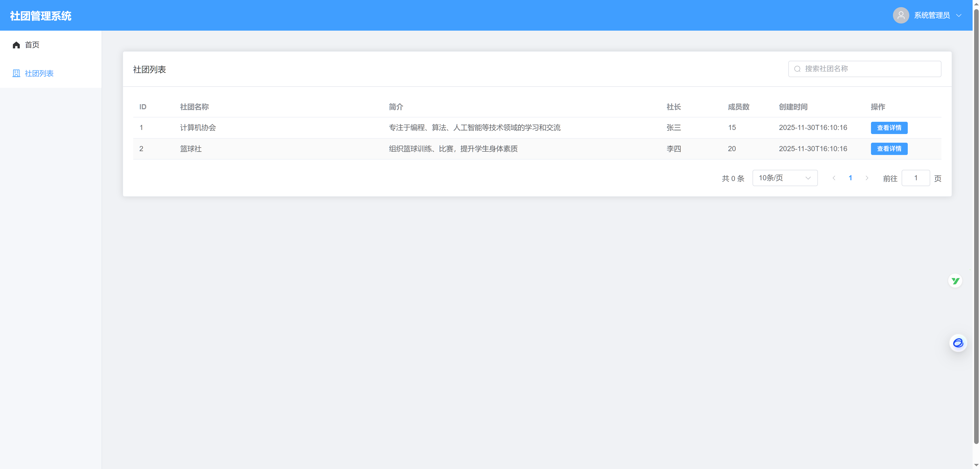Click the search magnifier icon
The width and height of the screenshot is (980, 469).
click(x=797, y=69)
